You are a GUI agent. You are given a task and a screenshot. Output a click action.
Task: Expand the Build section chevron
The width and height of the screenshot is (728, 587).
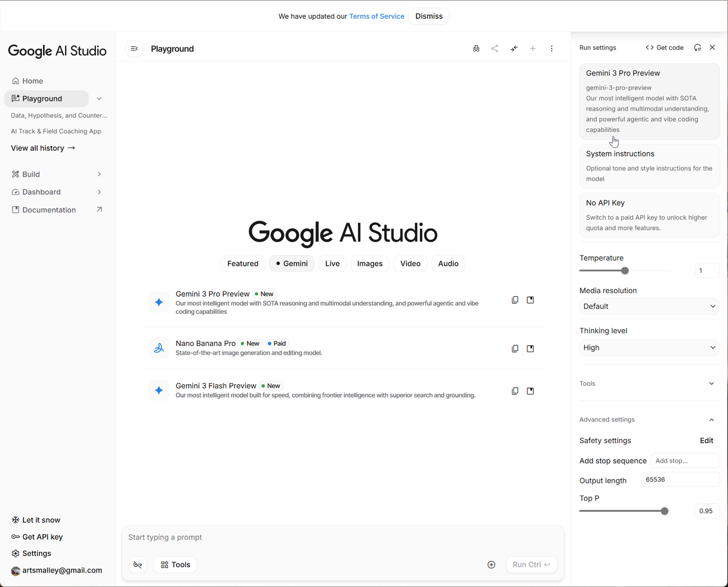99,174
